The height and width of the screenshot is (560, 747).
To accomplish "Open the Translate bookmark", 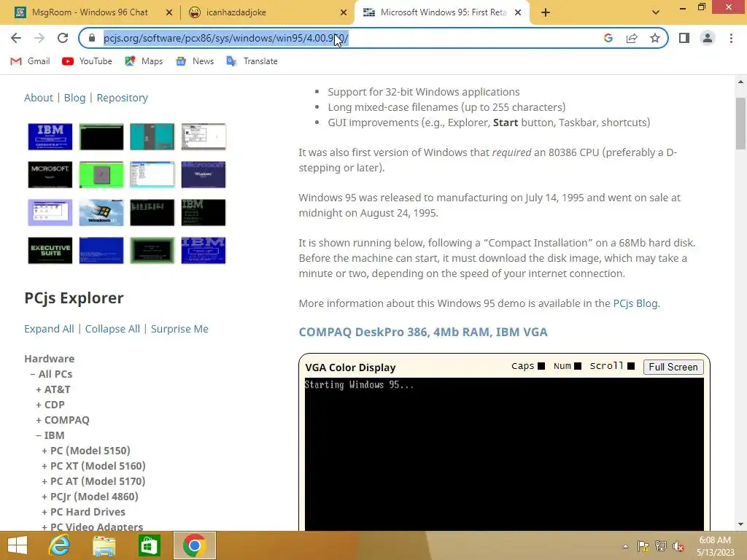I will (x=252, y=61).
